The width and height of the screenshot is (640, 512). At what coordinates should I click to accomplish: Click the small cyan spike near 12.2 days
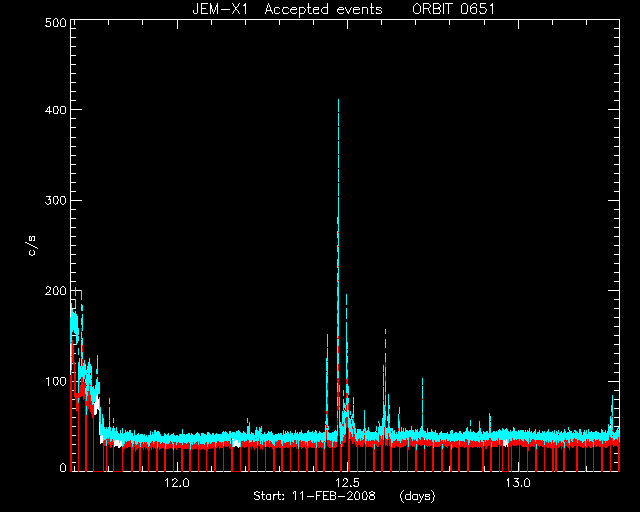248,420
